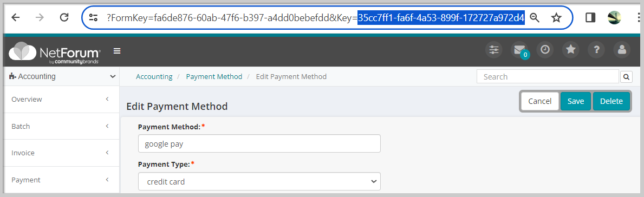Open recent history clock icon
Screen dimensions: 644x197
click(545, 50)
